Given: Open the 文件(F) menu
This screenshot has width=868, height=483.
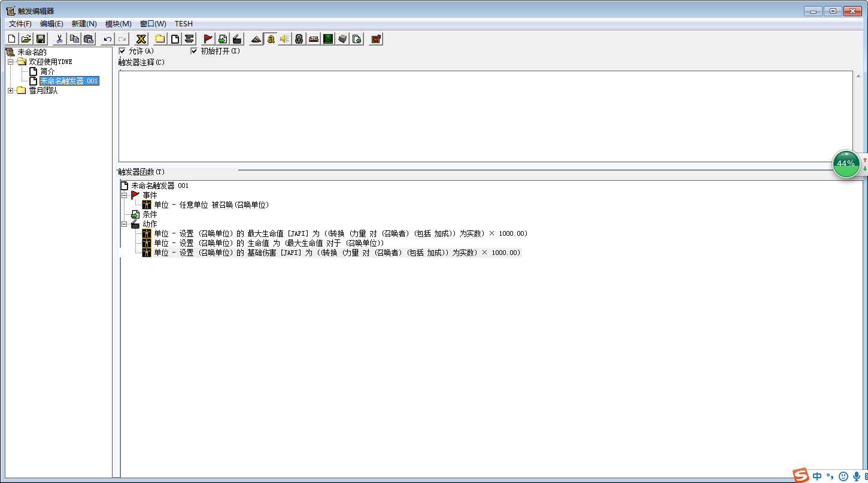Looking at the screenshot, I should click(20, 24).
